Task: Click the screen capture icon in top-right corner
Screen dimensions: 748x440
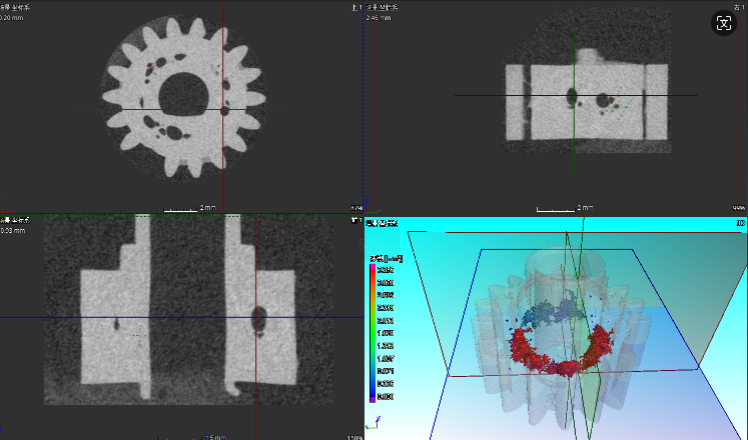Action: 723,24
